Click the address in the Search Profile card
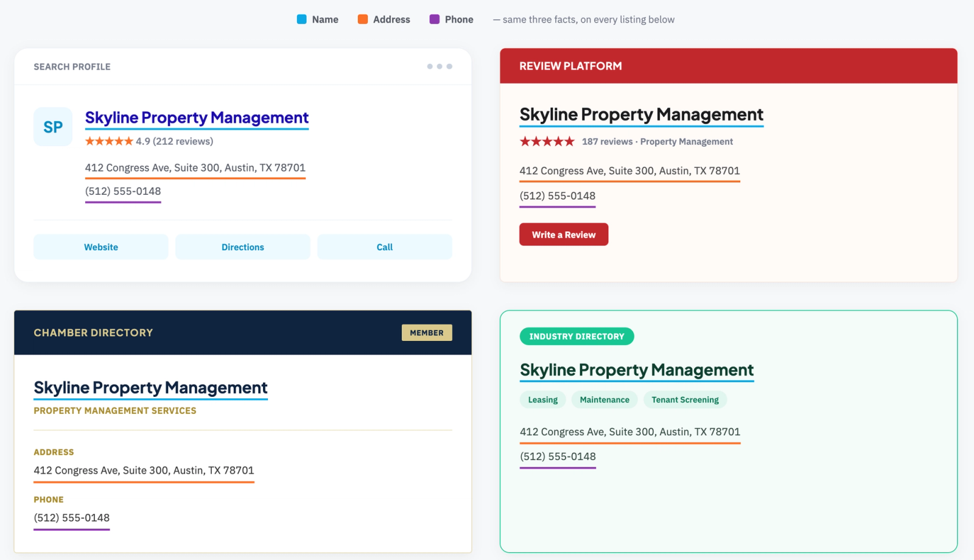Viewport: 974px width, 560px height. tap(195, 168)
